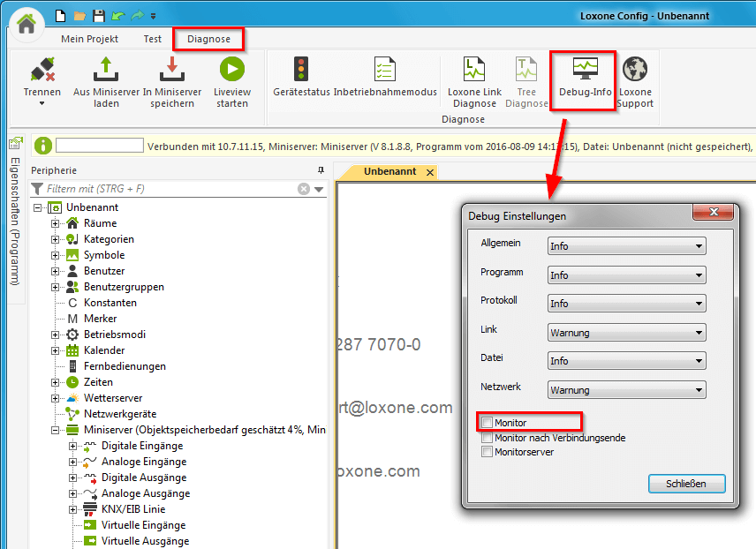
Task: Open Gerätestatus
Action: coord(300,79)
